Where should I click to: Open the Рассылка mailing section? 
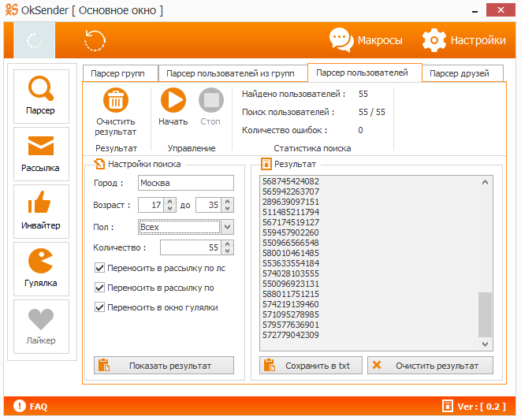(x=41, y=154)
